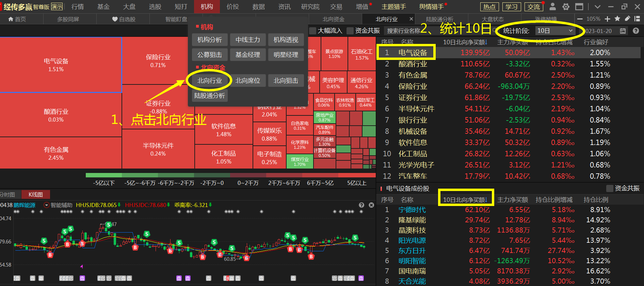Click the star favorite icon

[x=617, y=19]
